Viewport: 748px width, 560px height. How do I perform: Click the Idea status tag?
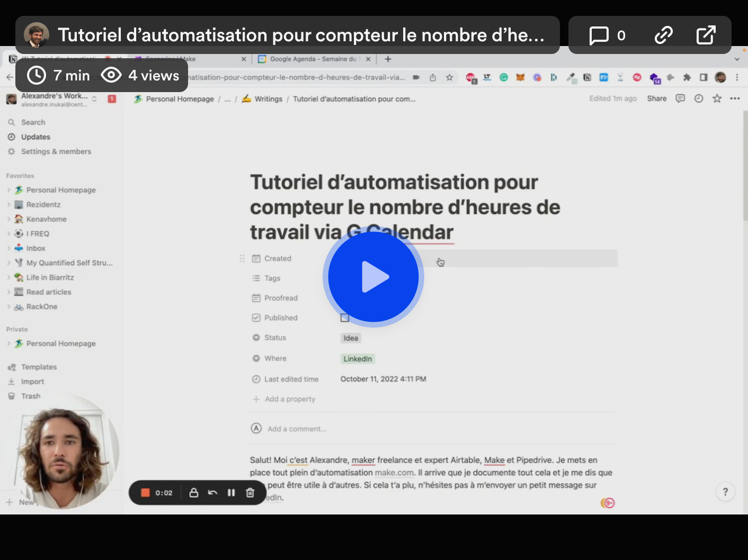351,338
